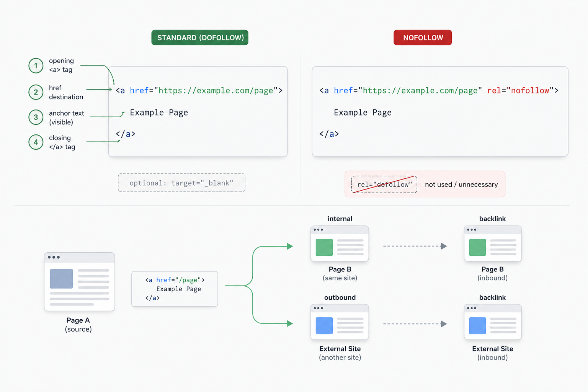Click "Example Page" in the dofollow code box
The height and width of the screenshot is (392, 588).
pyautogui.click(x=159, y=113)
